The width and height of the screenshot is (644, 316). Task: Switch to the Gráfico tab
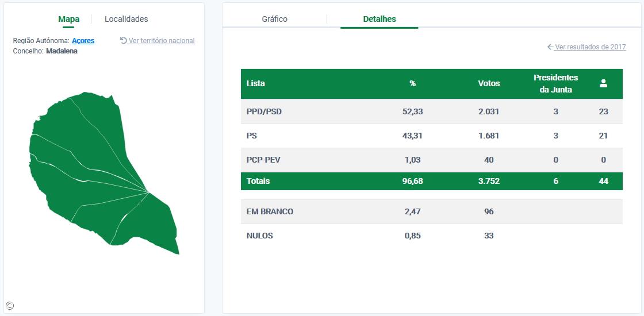(x=274, y=19)
